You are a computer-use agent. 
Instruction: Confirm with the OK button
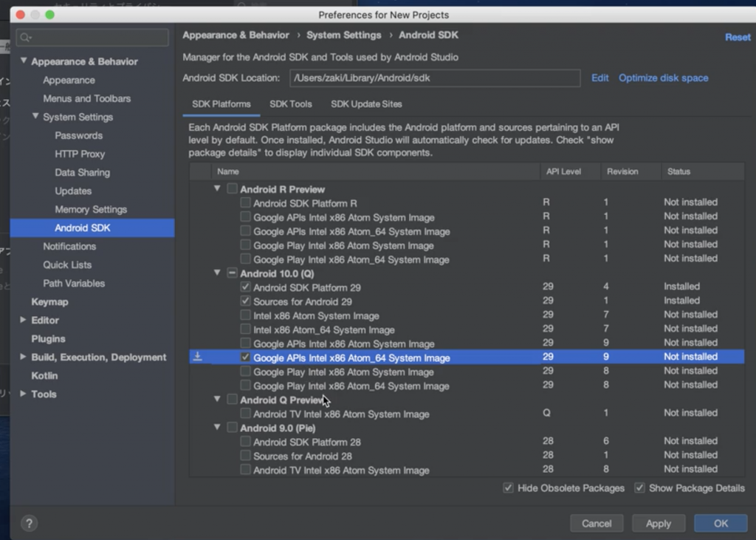point(721,524)
